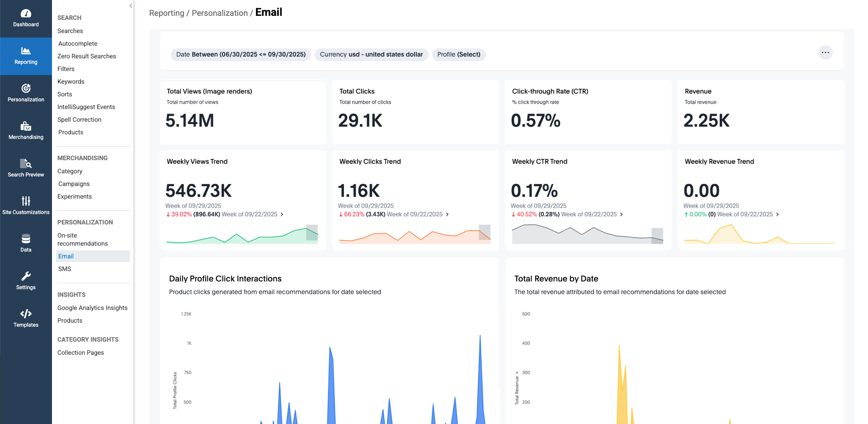Open the Templates code icon
868x424 pixels.
click(x=26, y=314)
